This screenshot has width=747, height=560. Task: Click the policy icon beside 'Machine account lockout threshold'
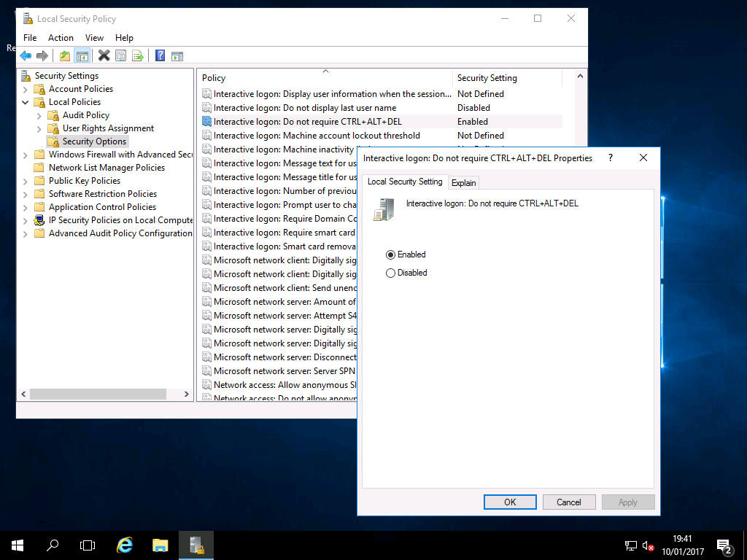[x=206, y=135]
